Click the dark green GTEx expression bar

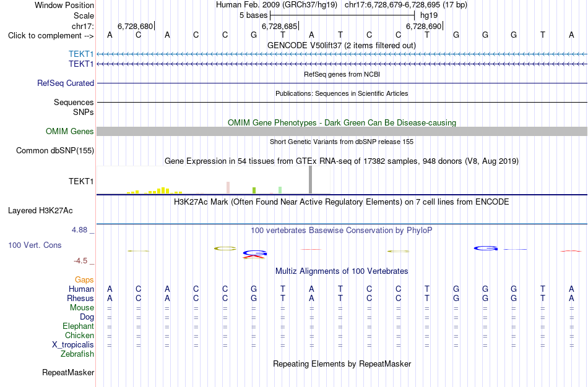pyautogui.click(x=254, y=190)
